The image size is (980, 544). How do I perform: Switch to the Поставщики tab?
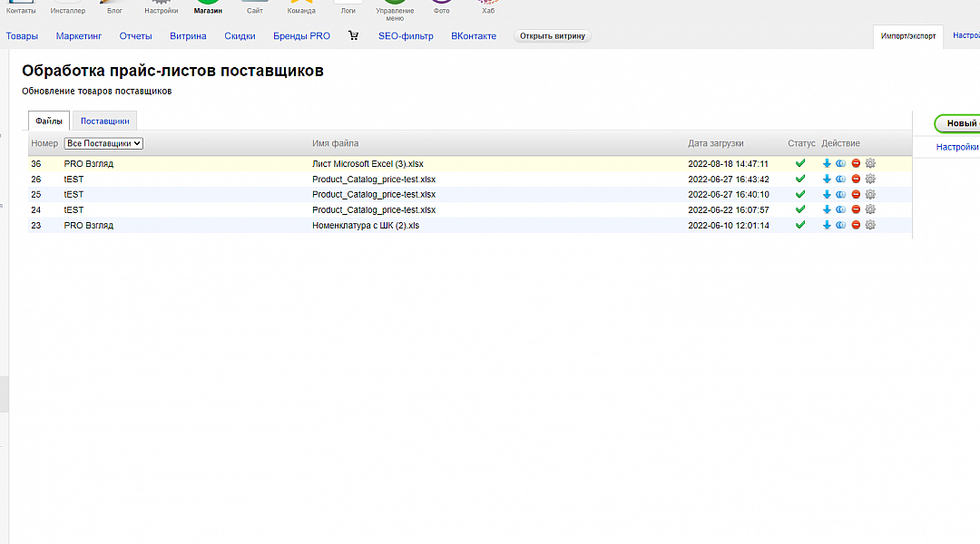coord(104,121)
